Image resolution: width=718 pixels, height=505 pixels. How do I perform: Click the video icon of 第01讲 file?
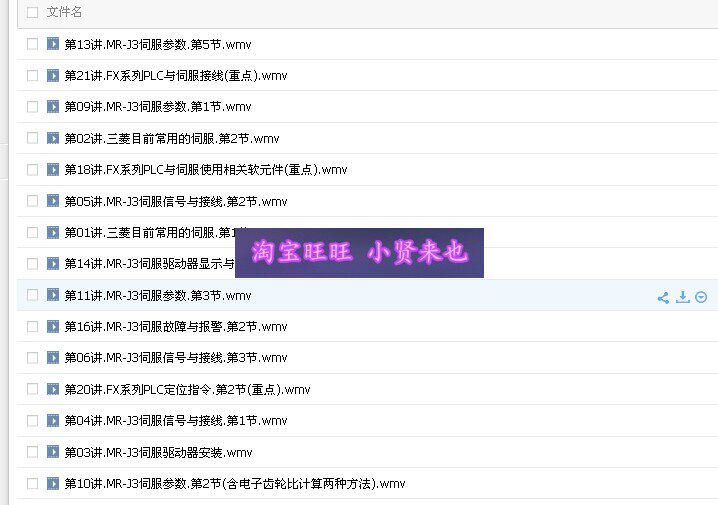53,232
